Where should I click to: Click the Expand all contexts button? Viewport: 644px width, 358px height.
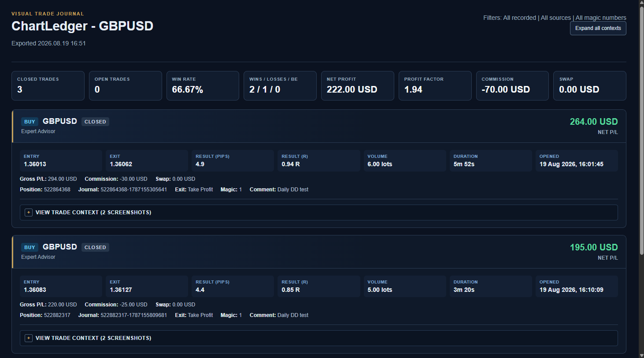click(598, 28)
